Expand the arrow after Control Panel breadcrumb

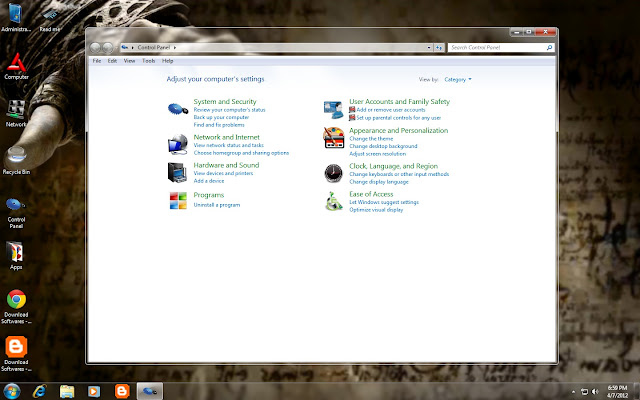[175, 48]
